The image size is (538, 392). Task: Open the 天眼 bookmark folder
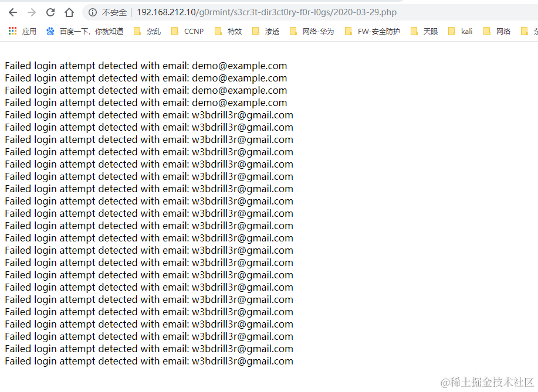click(424, 32)
